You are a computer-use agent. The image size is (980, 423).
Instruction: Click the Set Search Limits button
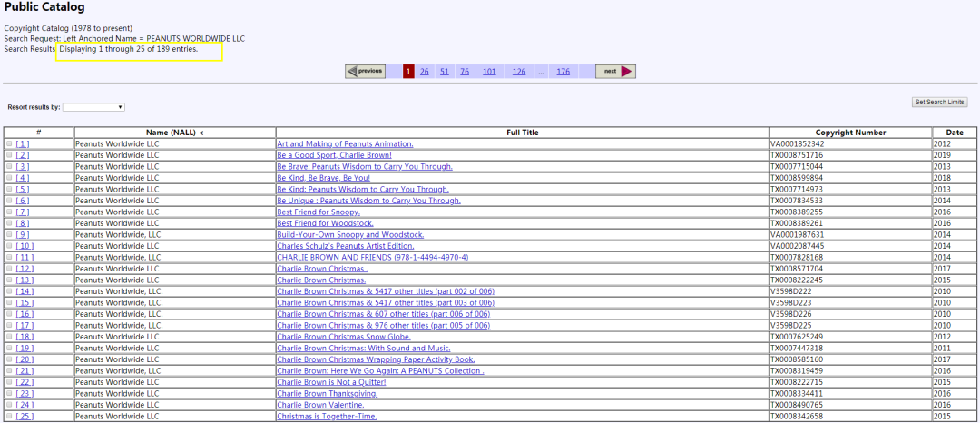point(940,102)
